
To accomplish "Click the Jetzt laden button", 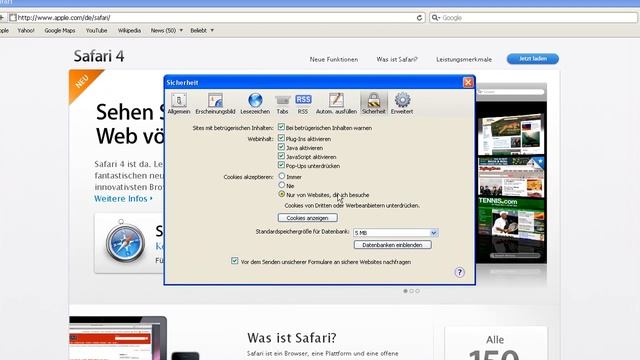I will click(533, 59).
